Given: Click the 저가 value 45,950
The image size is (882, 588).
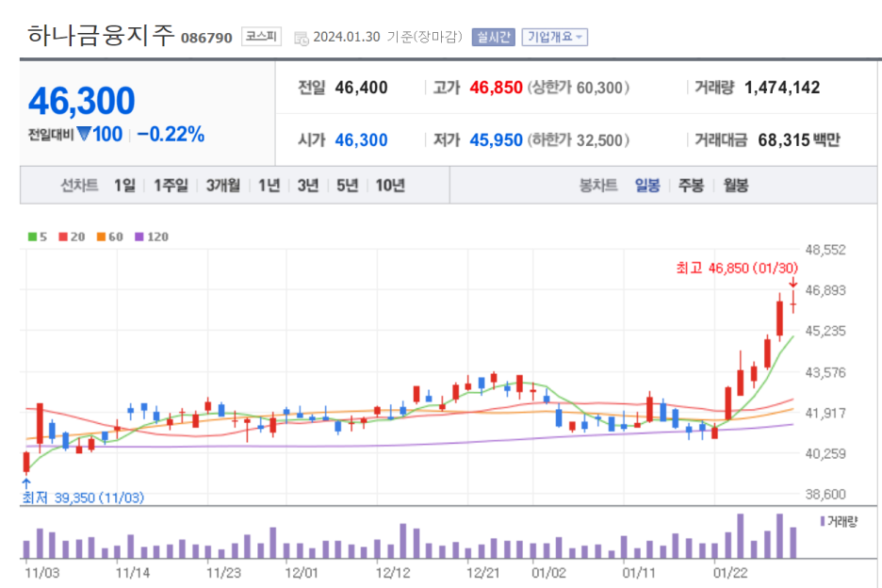Looking at the screenshot, I should click(496, 140).
